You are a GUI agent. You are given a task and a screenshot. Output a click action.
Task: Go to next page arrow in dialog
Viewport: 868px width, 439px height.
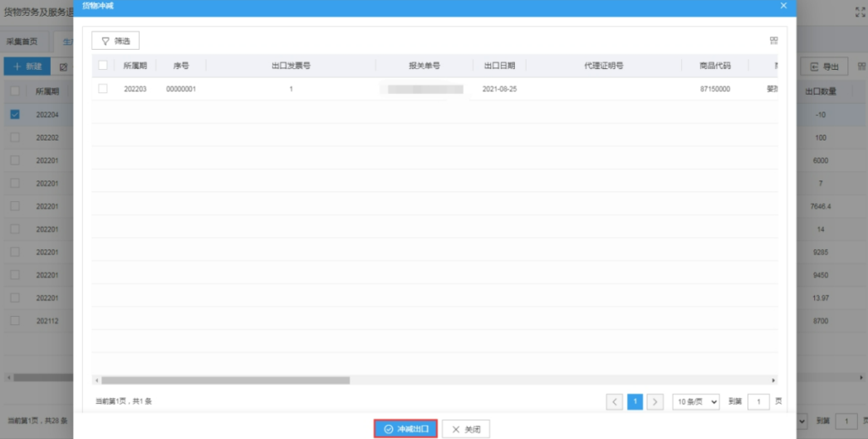click(655, 402)
